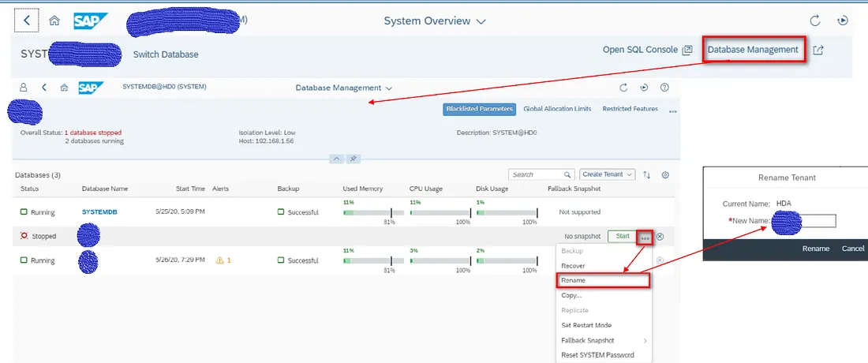Open the ellipsis actions button beside Start

coord(645,237)
